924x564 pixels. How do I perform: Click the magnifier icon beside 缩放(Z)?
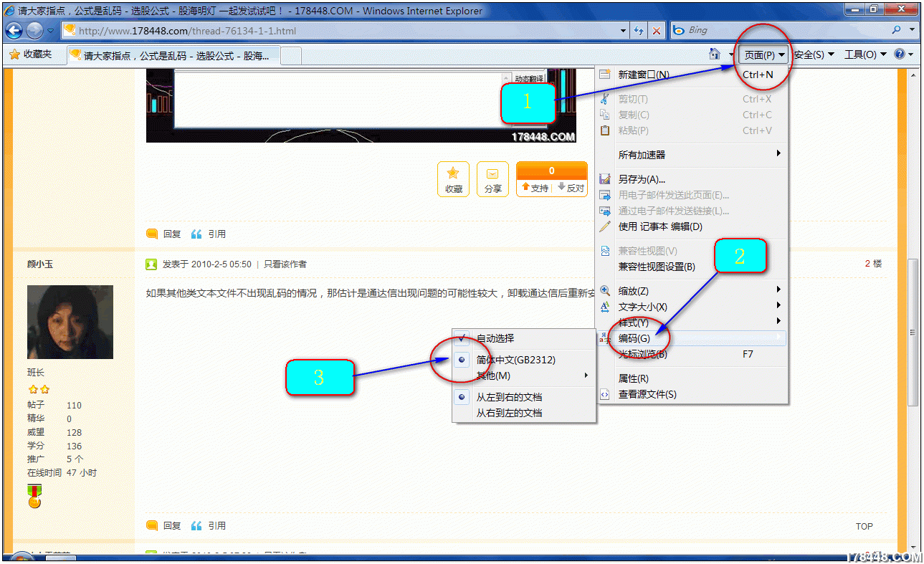coord(605,291)
